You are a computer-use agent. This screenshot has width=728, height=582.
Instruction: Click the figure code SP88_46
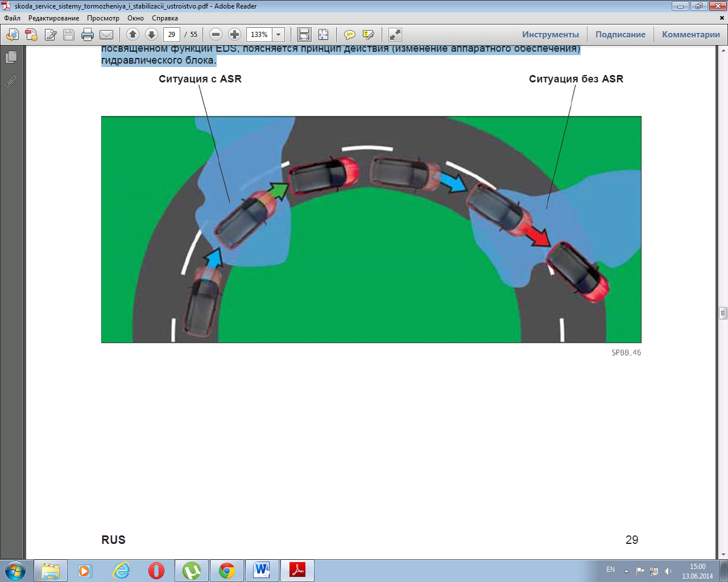[626, 352]
